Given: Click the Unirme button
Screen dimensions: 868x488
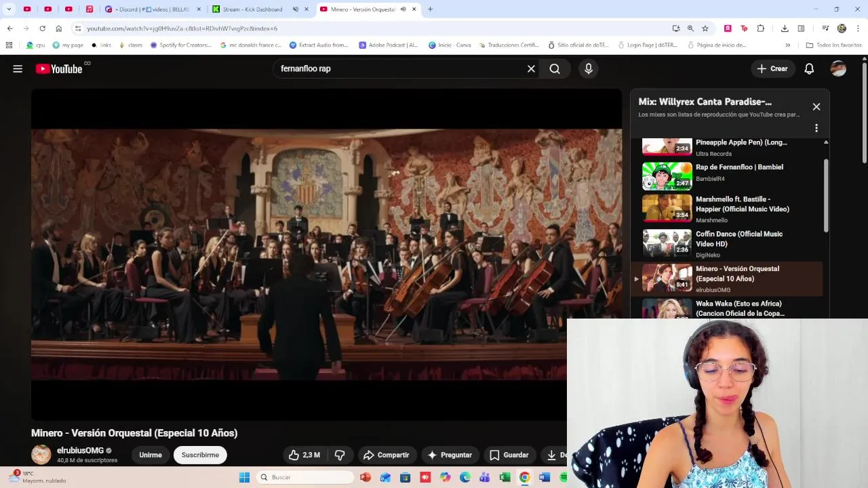Looking at the screenshot, I should tap(151, 455).
